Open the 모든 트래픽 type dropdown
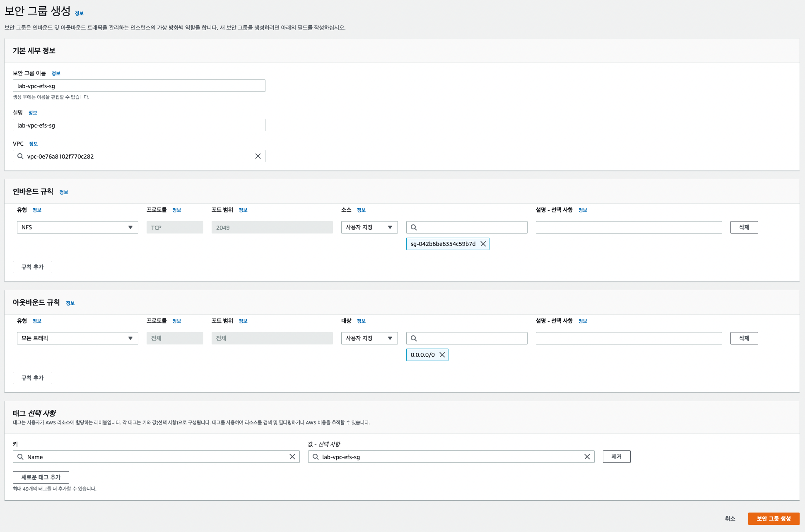Viewport: 805px width, 532px height. [x=77, y=338]
